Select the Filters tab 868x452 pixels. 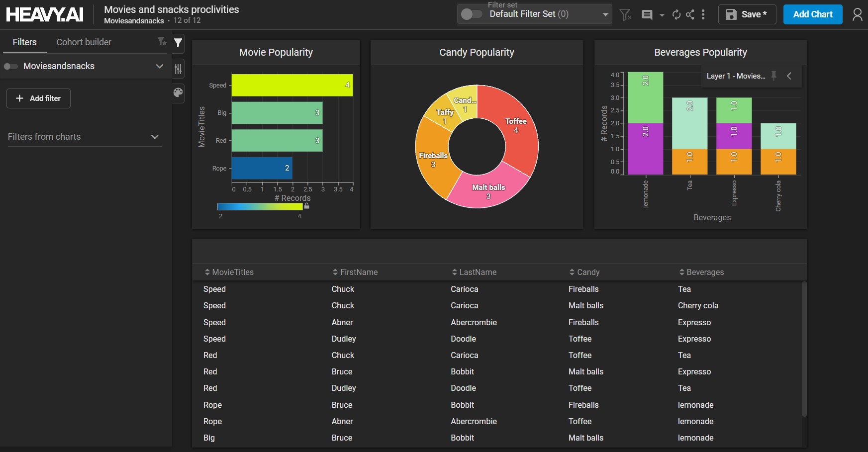(x=24, y=42)
